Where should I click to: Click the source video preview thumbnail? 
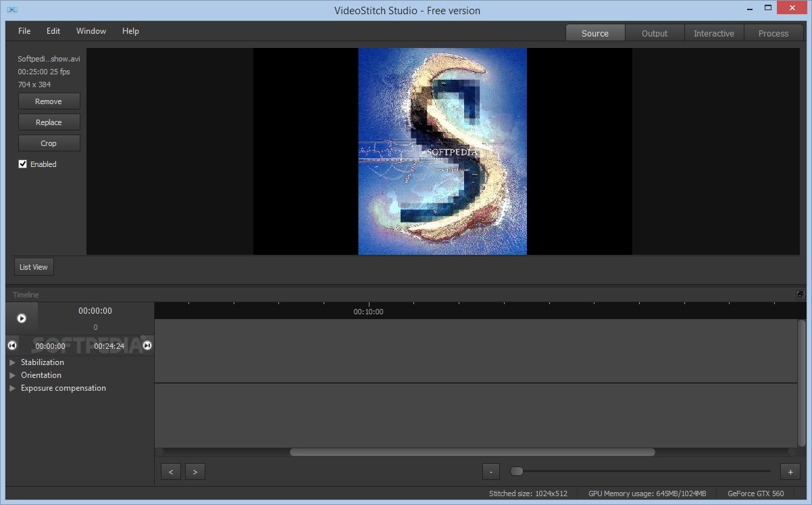442,151
